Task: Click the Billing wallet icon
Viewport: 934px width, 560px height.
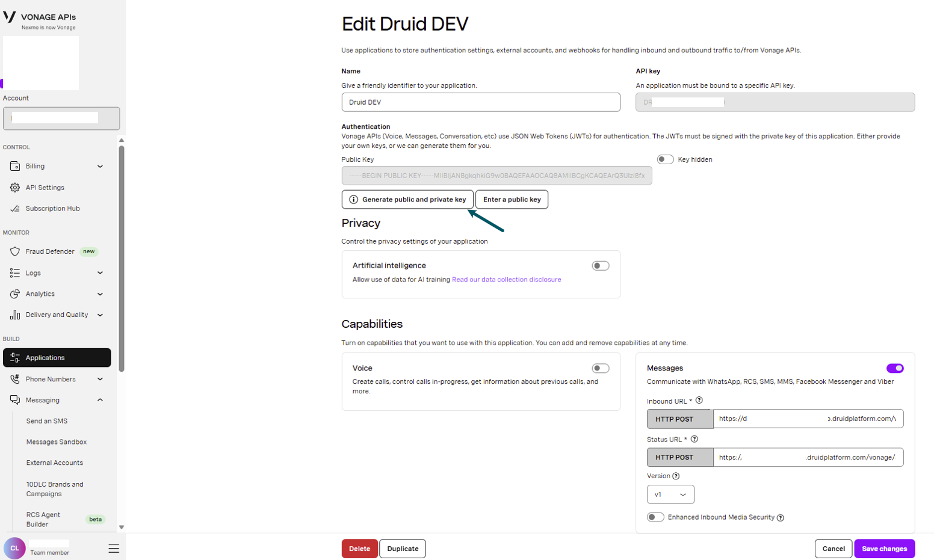Action: click(x=15, y=166)
